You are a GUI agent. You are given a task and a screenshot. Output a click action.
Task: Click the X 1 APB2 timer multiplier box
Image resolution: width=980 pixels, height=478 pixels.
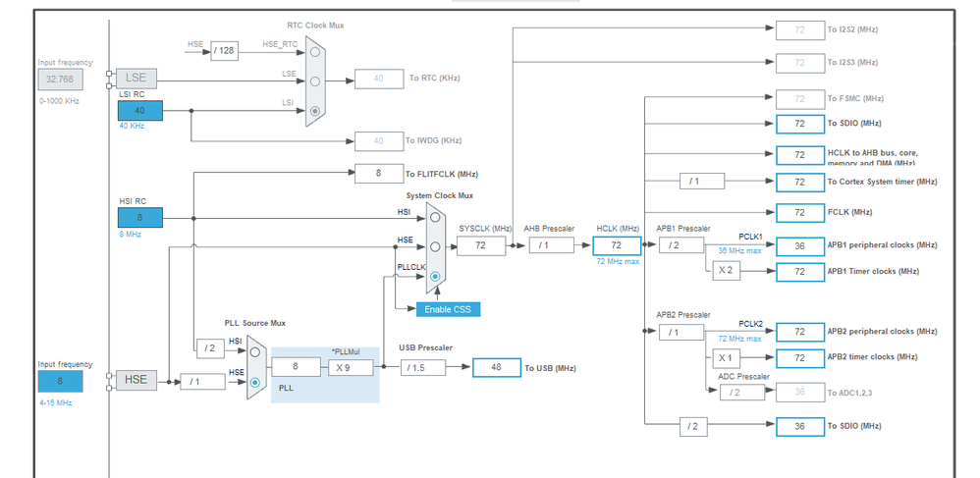[727, 358]
